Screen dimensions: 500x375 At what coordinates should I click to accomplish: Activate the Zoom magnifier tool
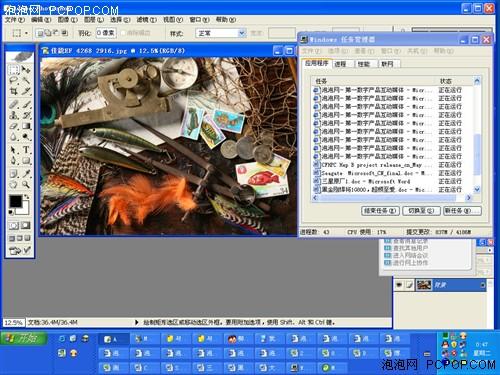pyautogui.click(x=26, y=184)
